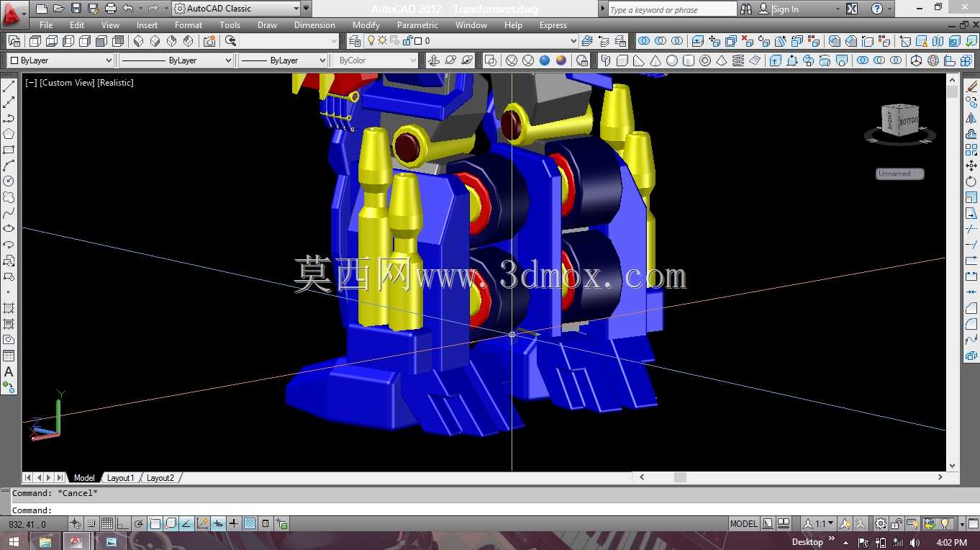This screenshot has width=980, height=550.
Task: Toggle Object Snap in status bar
Action: tap(155, 523)
